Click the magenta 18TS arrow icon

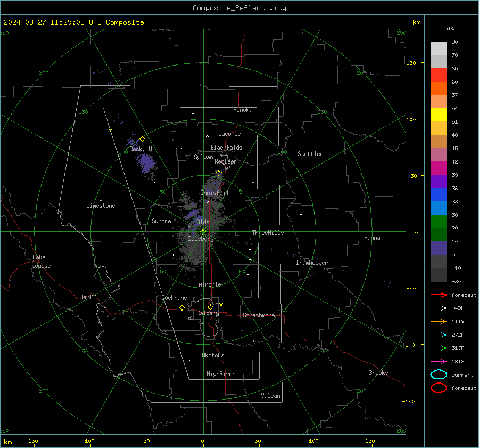tap(439, 362)
